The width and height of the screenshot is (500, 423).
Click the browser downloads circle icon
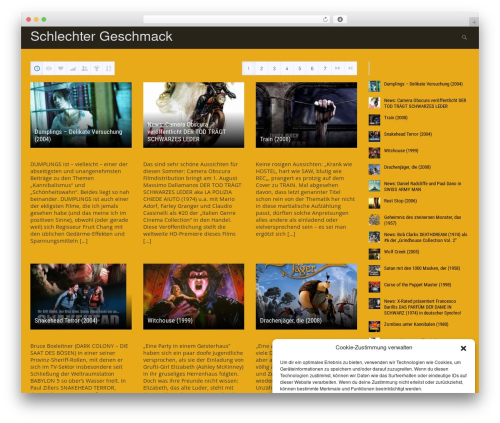point(340,19)
